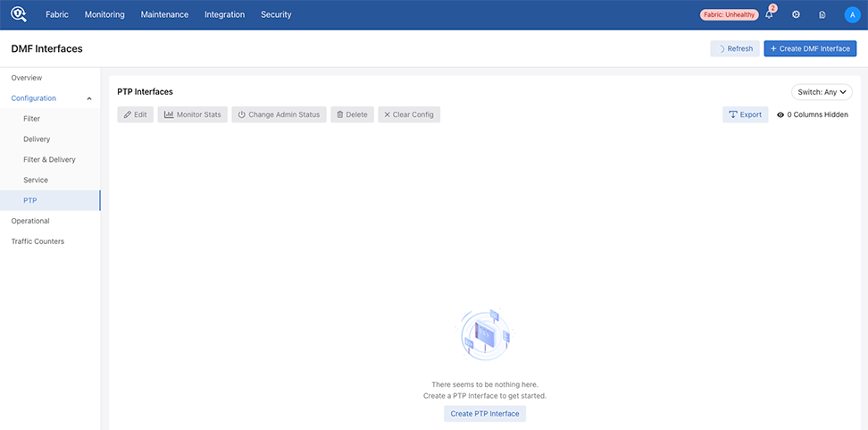Click the Fabric: Unhealthy status badge
This screenshot has width=868, height=430.
pos(729,15)
